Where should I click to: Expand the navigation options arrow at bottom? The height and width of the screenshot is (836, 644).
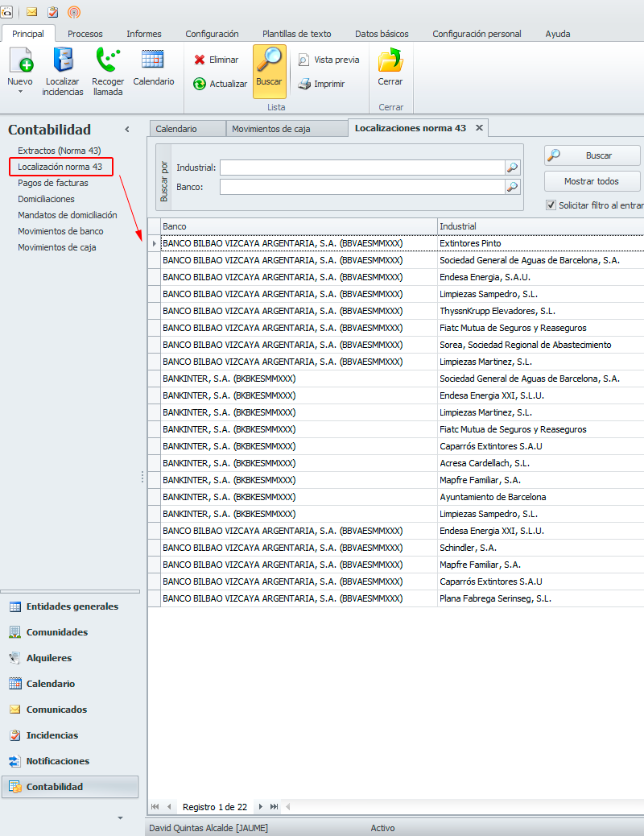coord(121,817)
